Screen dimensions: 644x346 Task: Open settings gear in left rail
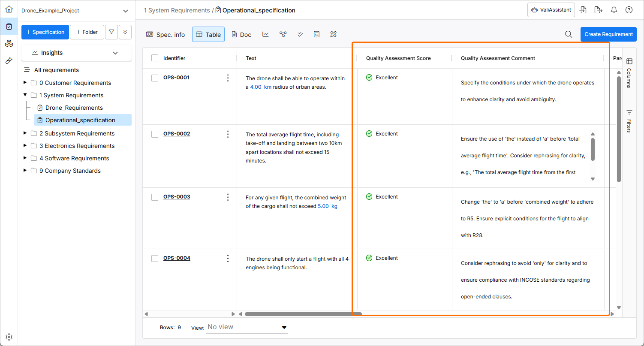point(9,337)
